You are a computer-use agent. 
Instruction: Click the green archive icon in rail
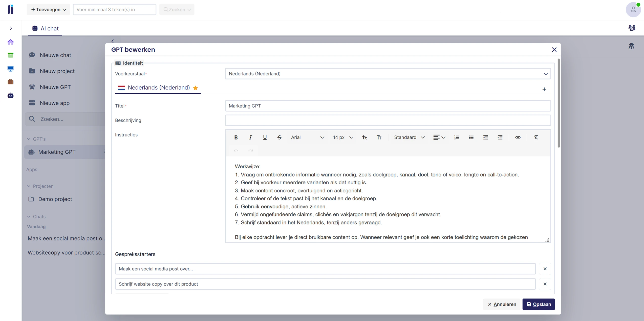[x=11, y=55]
